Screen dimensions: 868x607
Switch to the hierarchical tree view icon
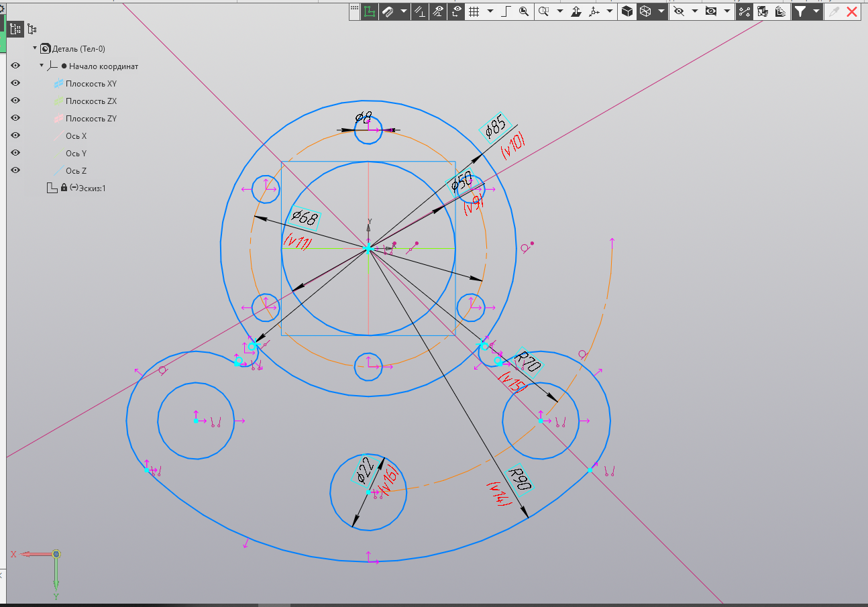[x=32, y=29]
